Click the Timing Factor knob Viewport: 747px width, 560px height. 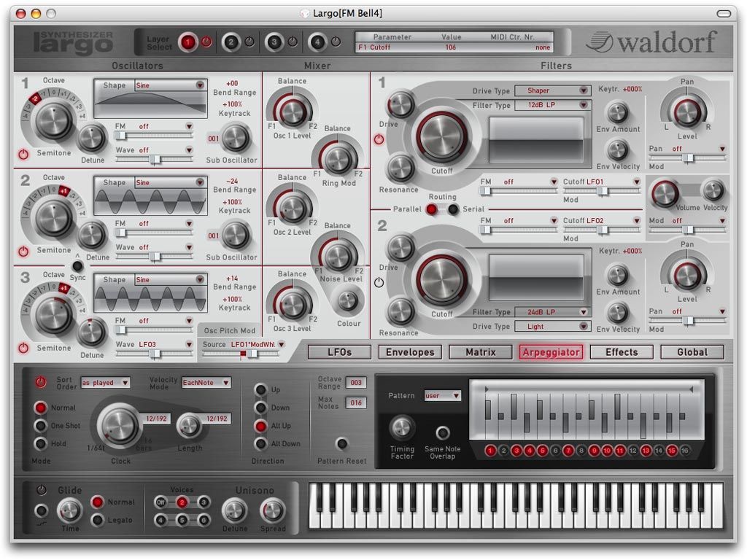(x=402, y=427)
